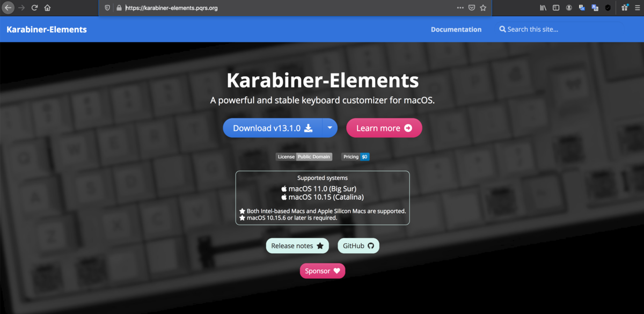This screenshot has height=314, width=644.
Task: Open the Firefox account icon
Action: [x=569, y=8]
